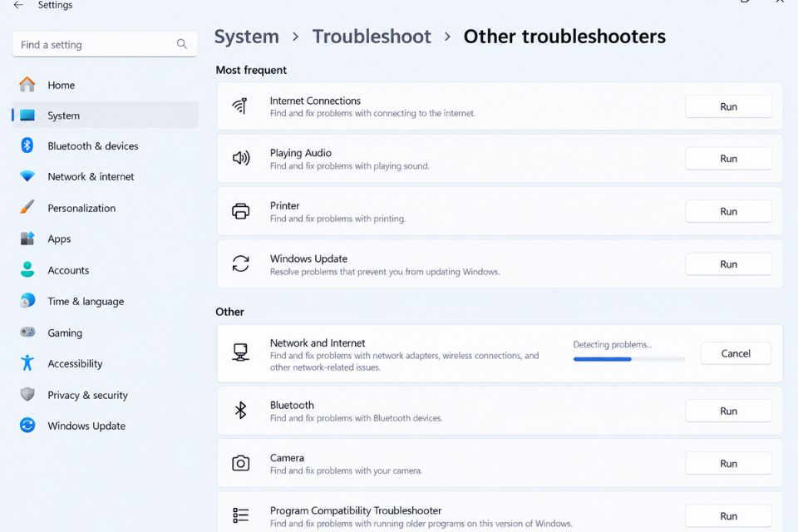
Task: Click the search magnifier icon
Action: pos(182,44)
